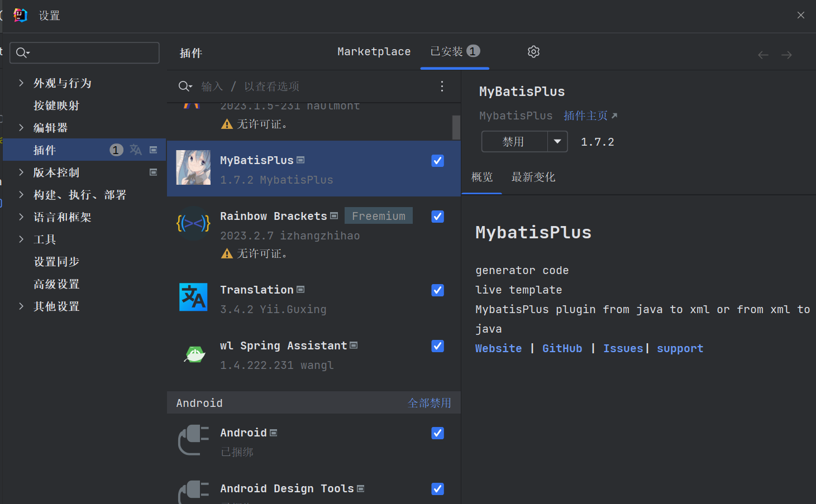Expand the 其他设置 settings node
This screenshot has width=816, height=504.
tap(21, 306)
